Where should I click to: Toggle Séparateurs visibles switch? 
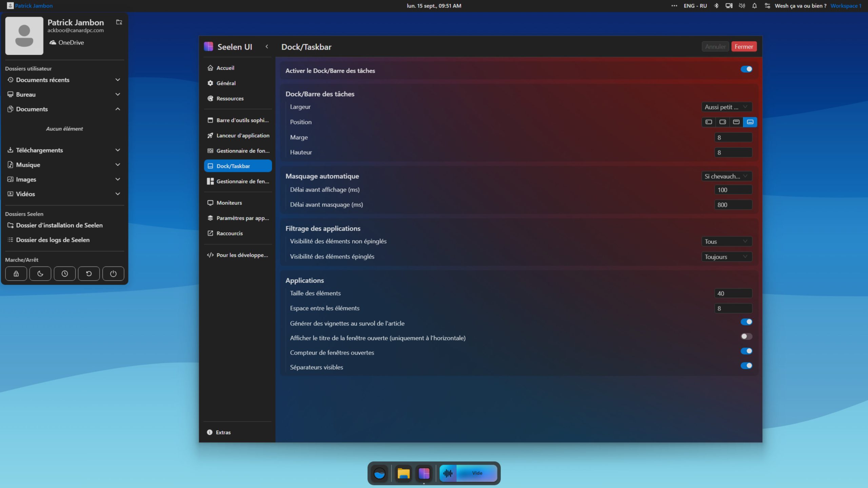(746, 365)
